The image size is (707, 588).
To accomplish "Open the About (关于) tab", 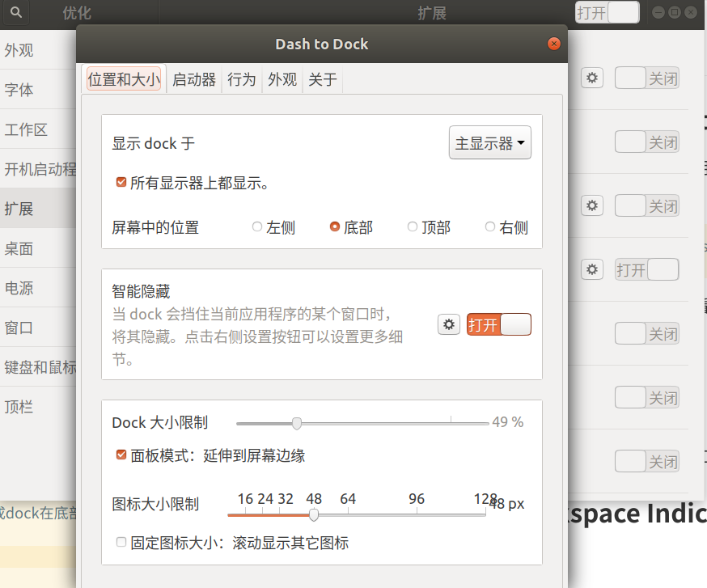I will coord(322,79).
